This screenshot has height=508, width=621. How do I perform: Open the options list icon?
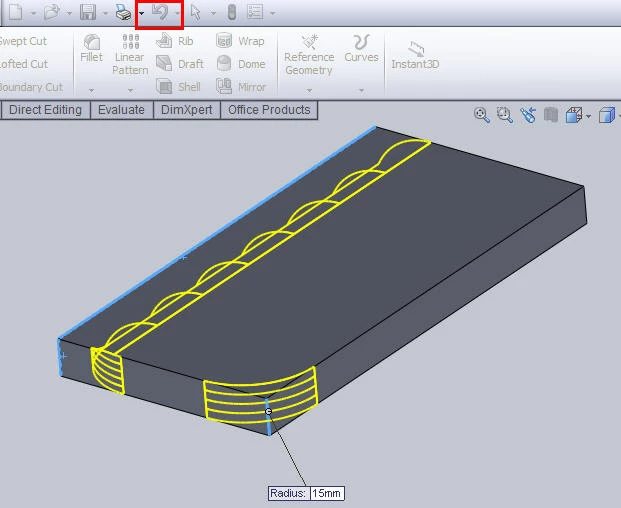pos(255,12)
